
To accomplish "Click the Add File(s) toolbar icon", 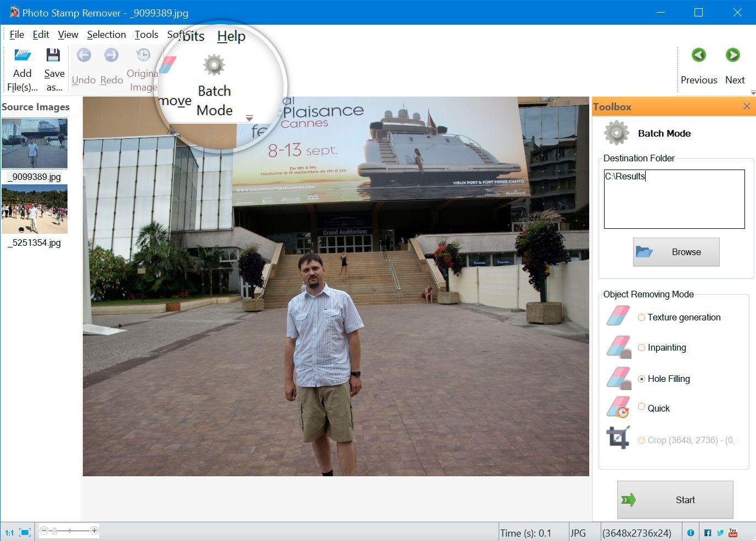I will pyautogui.click(x=22, y=55).
